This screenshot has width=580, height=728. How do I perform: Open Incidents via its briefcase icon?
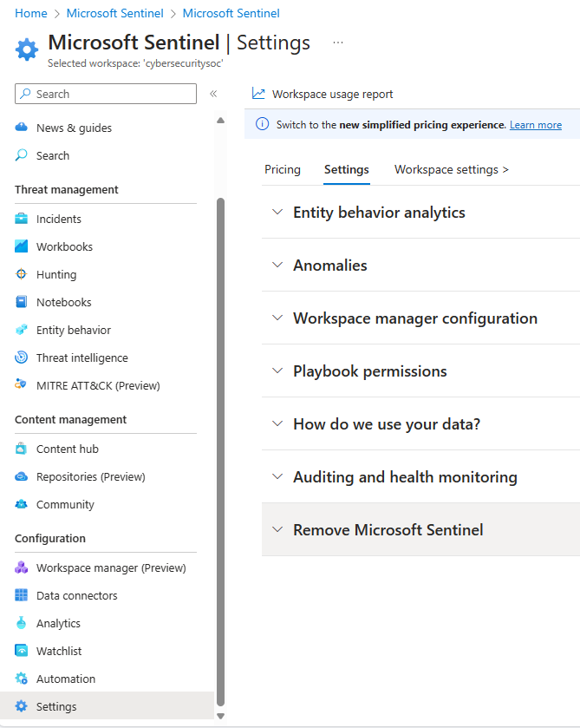(x=22, y=219)
